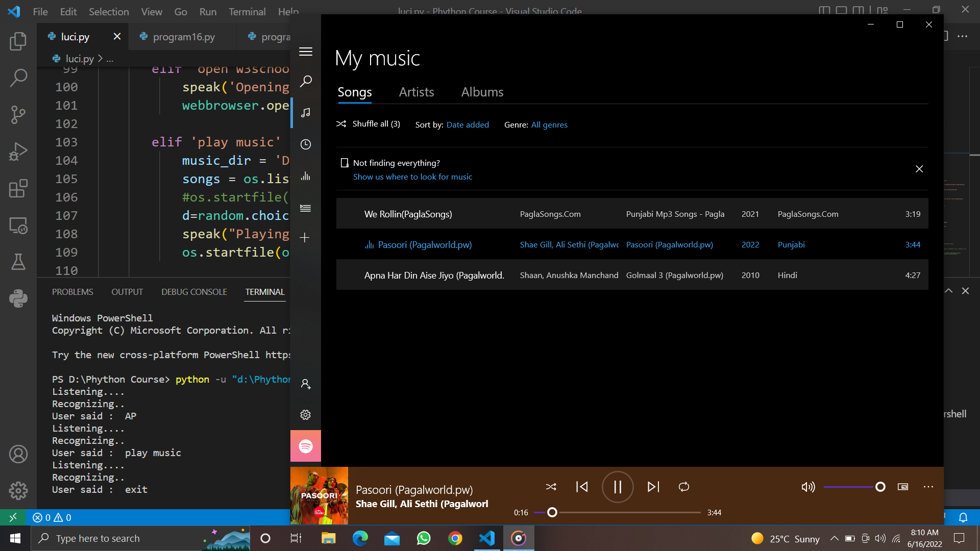Open the File menu in VS Code
This screenshot has width=980, height=551.
40,11
